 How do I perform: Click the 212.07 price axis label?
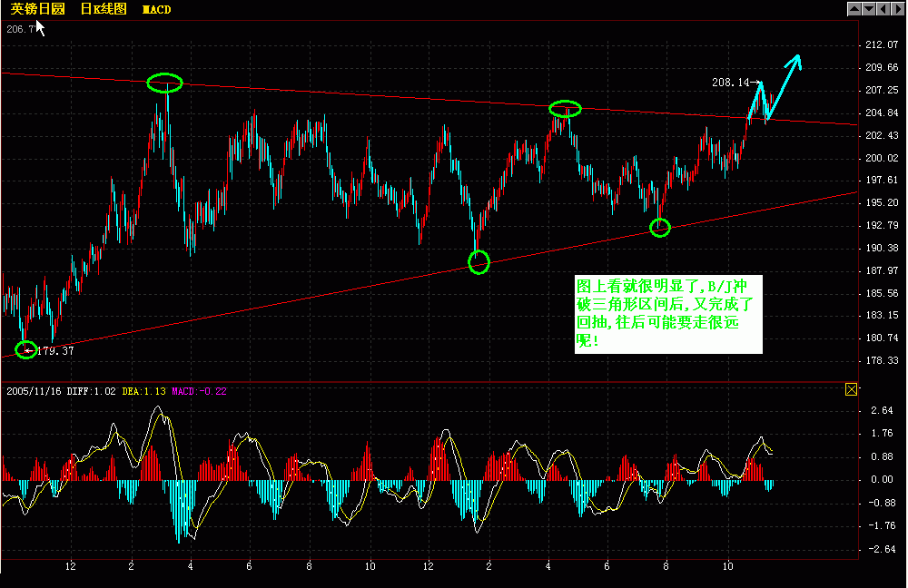[x=882, y=44]
